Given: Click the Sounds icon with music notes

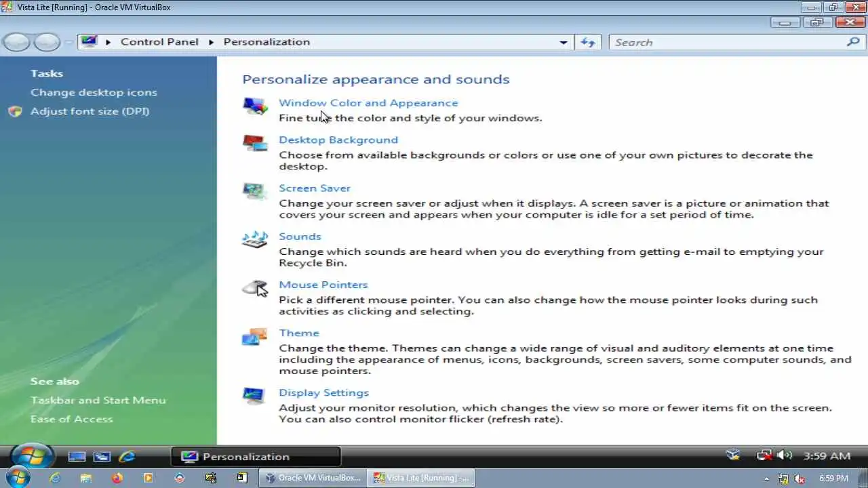Looking at the screenshot, I should pos(255,239).
